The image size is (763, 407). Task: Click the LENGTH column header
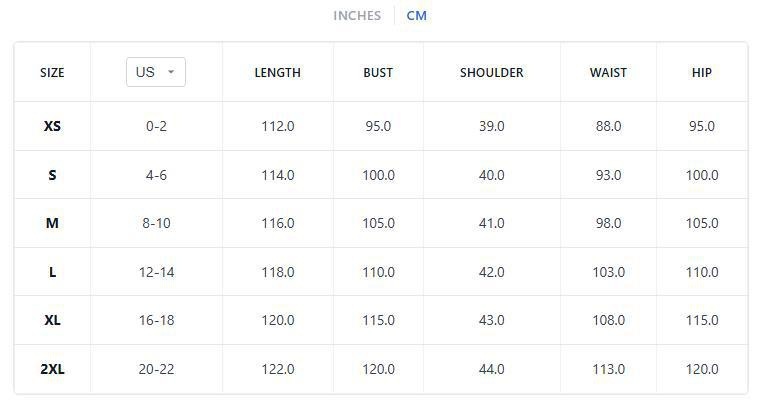pyautogui.click(x=277, y=73)
